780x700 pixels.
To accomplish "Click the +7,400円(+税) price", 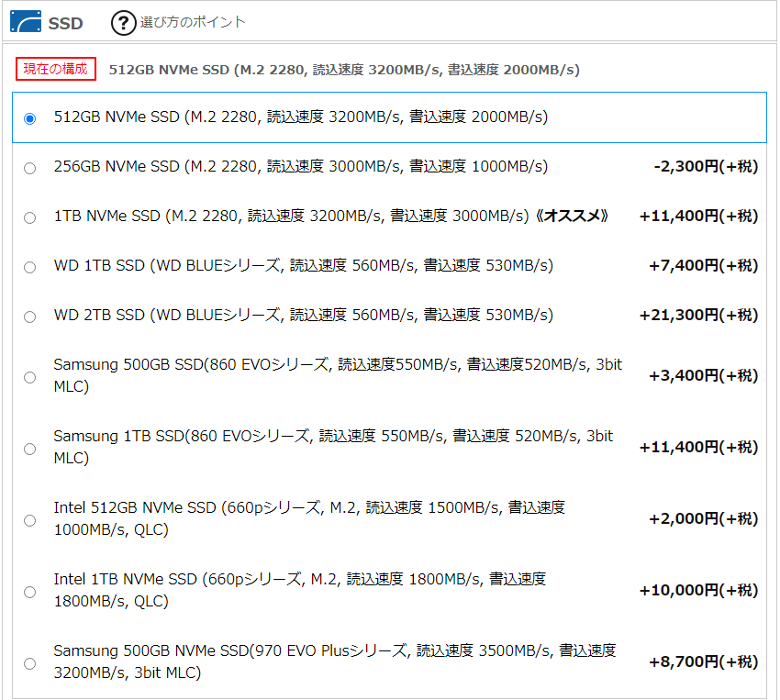I will pos(704,265).
